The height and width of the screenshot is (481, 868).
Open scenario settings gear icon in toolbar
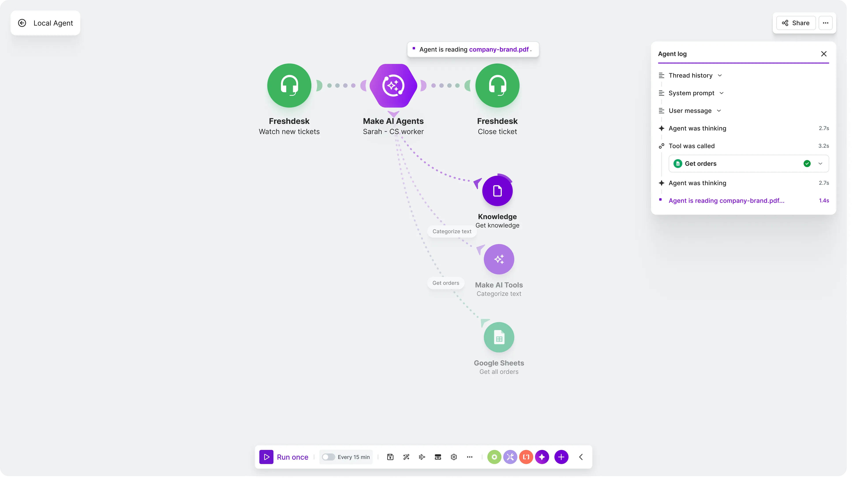coord(454,457)
